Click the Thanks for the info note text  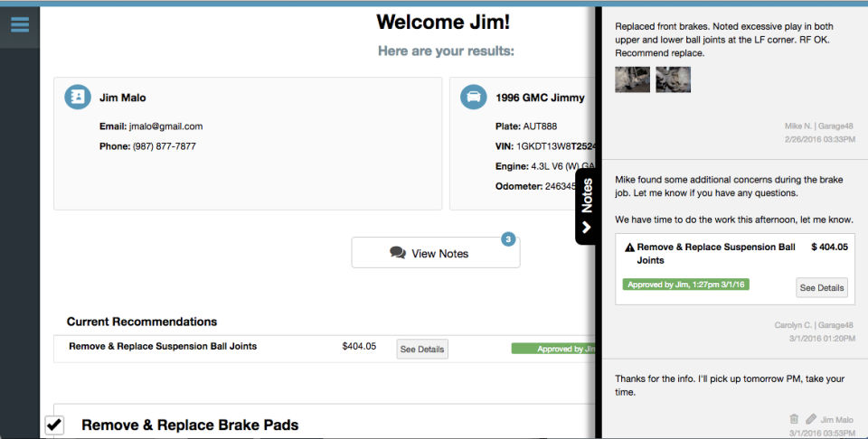coord(730,386)
